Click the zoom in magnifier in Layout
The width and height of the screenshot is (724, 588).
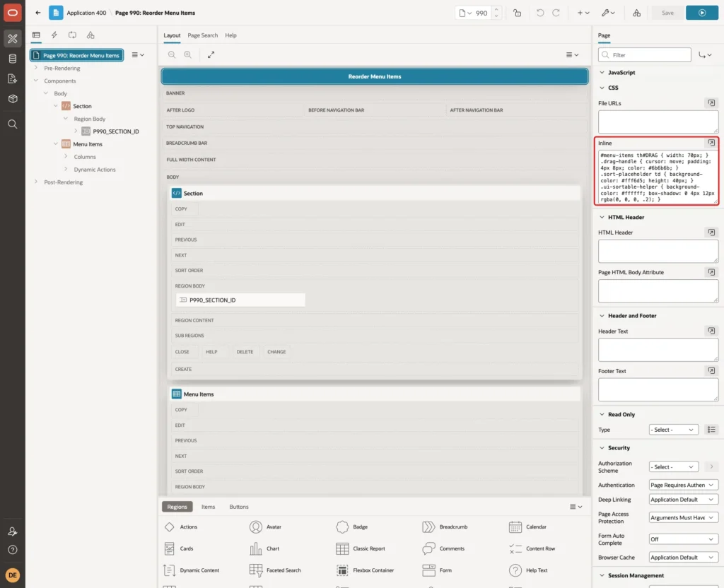coord(188,54)
